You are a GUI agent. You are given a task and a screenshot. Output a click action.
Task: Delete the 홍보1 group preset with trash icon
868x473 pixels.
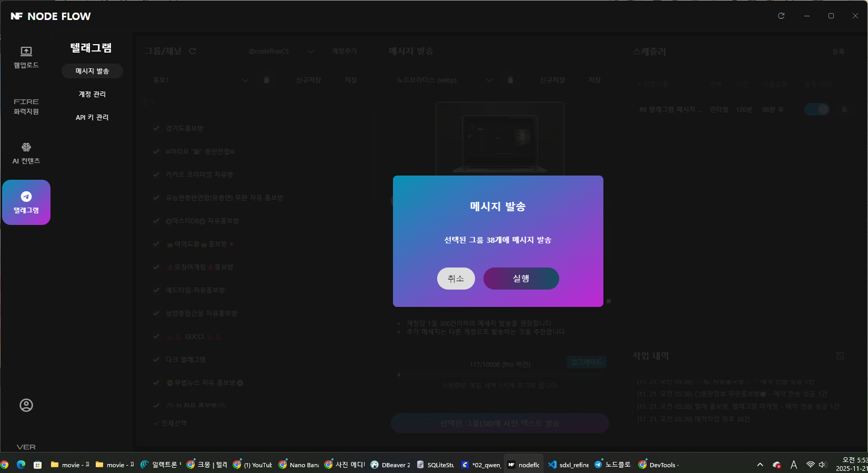[x=266, y=80]
